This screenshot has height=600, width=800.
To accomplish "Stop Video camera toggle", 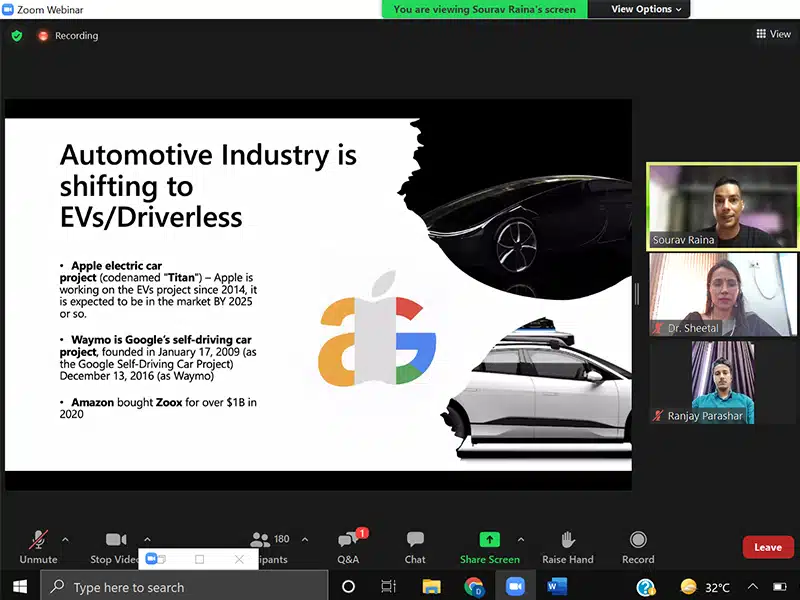I will [x=115, y=541].
